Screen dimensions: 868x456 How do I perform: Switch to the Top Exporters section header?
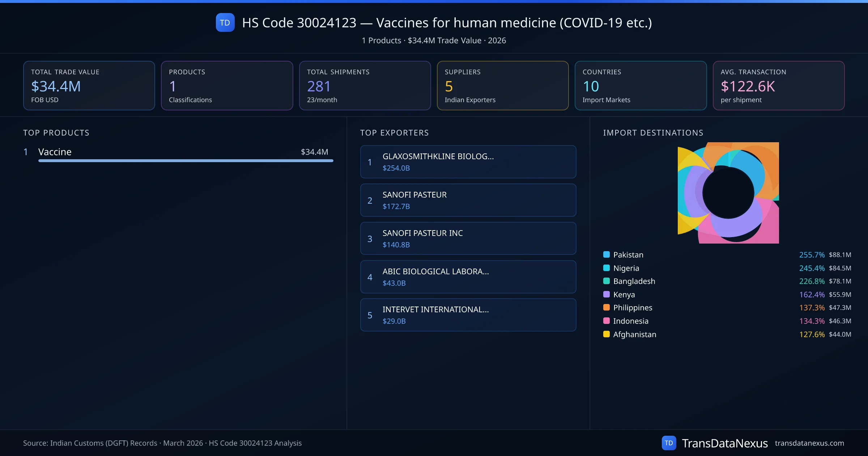(395, 133)
